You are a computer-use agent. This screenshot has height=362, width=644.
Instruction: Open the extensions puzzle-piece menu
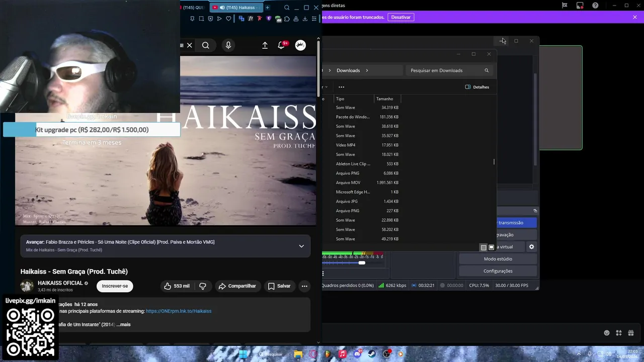click(x=287, y=19)
